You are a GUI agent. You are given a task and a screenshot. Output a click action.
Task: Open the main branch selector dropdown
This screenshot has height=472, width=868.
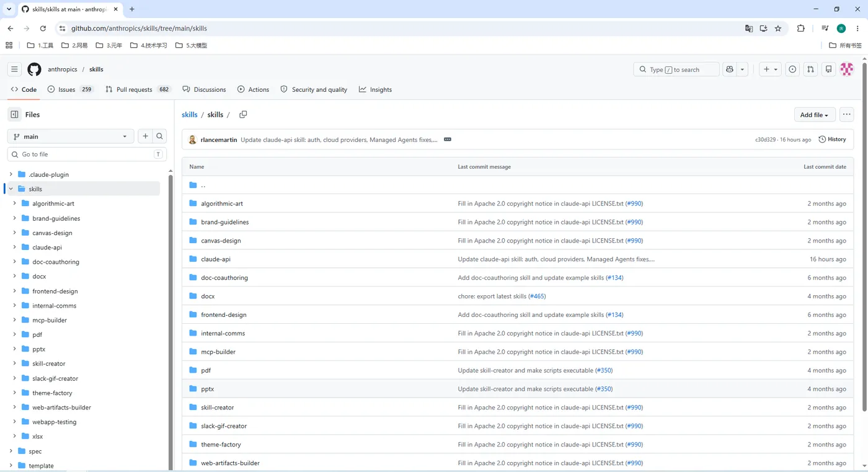click(x=71, y=136)
